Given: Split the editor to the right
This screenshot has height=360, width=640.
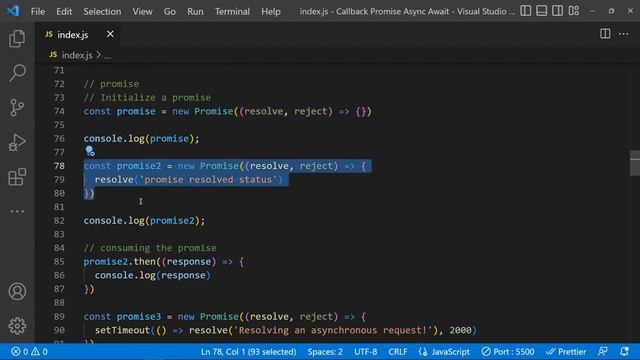Looking at the screenshot, I should pyautogui.click(x=605, y=34).
